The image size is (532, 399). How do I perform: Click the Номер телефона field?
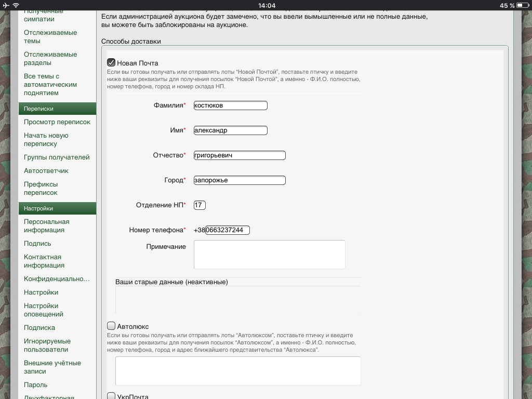pyautogui.click(x=228, y=230)
